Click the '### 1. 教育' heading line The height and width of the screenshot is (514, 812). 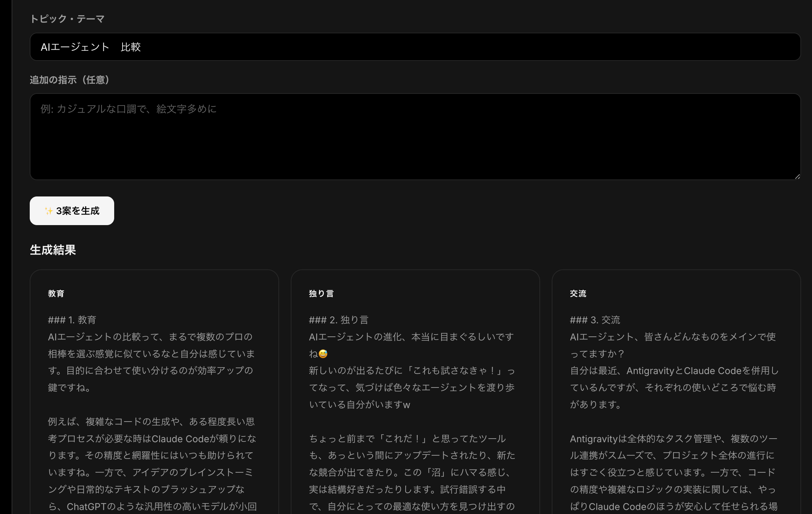point(72,320)
